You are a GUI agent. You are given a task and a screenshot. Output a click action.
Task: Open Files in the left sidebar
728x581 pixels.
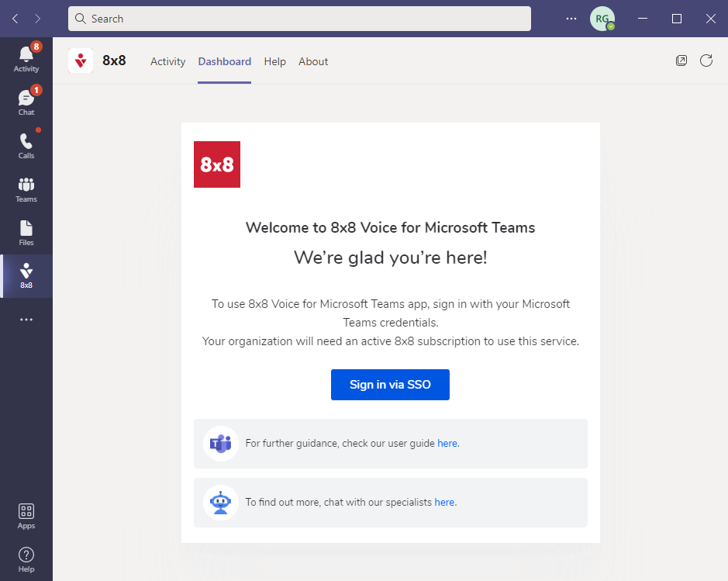(26, 233)
